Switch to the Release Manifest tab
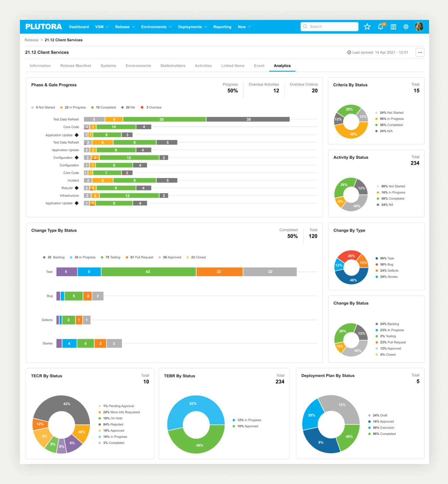448x484 pixels. click(x=76, y=66)
